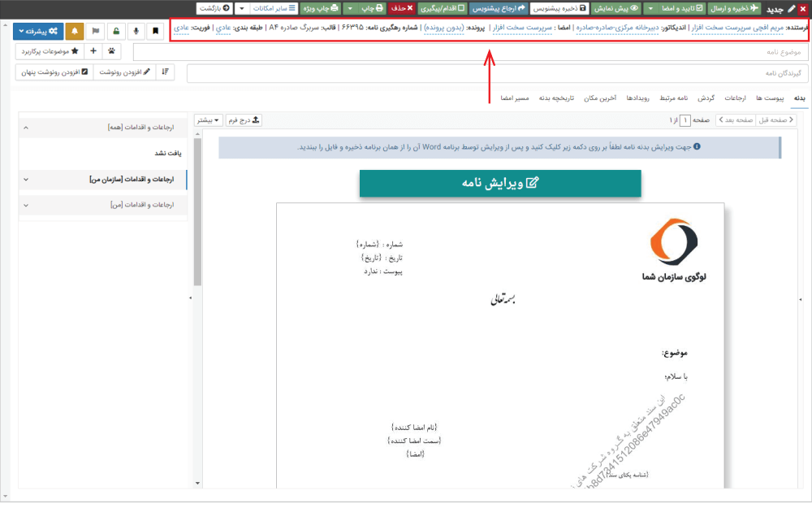Click the document vertical scrollbar thumb
Viewport: 812px width, 508px height.
tap(197, 212)
